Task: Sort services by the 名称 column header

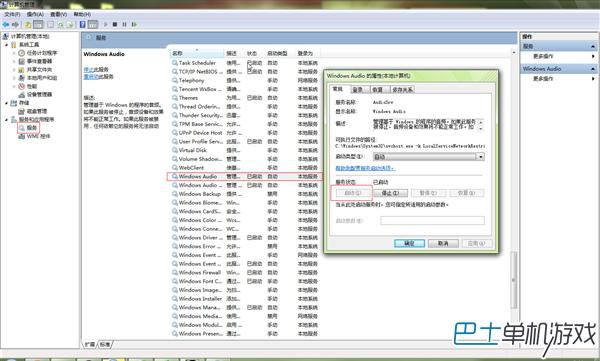Action: 197,53
